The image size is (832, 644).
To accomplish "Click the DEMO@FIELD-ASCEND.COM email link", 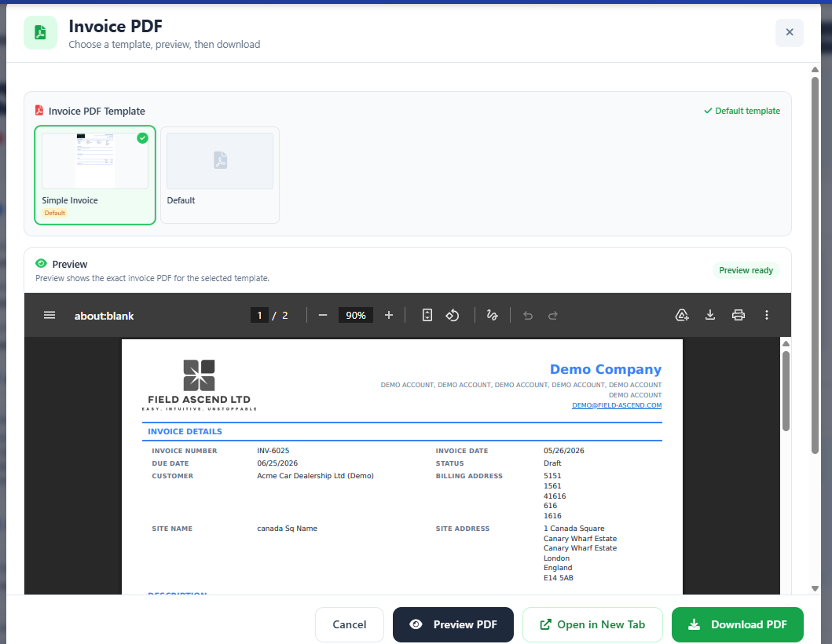I will [617, 405].
